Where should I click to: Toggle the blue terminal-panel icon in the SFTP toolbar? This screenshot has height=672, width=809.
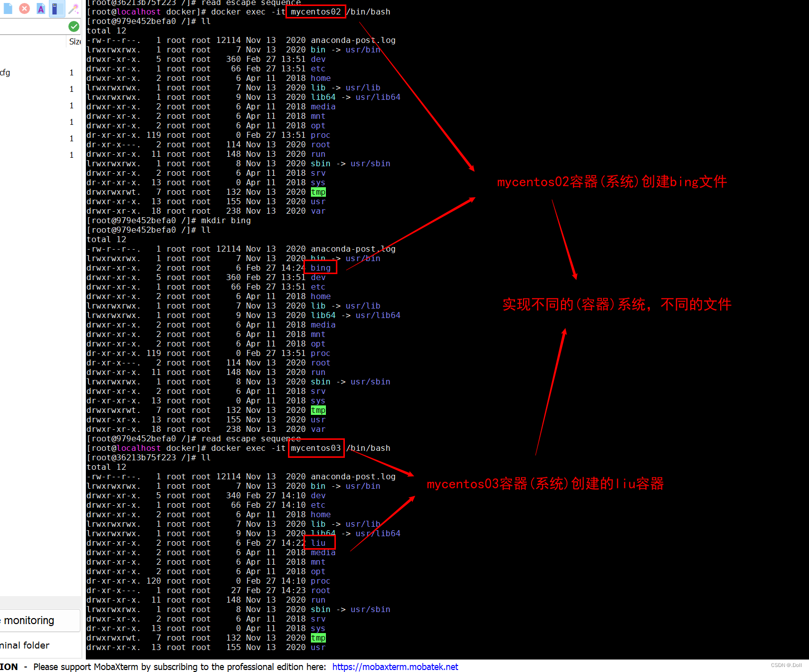tap(57, 8)
